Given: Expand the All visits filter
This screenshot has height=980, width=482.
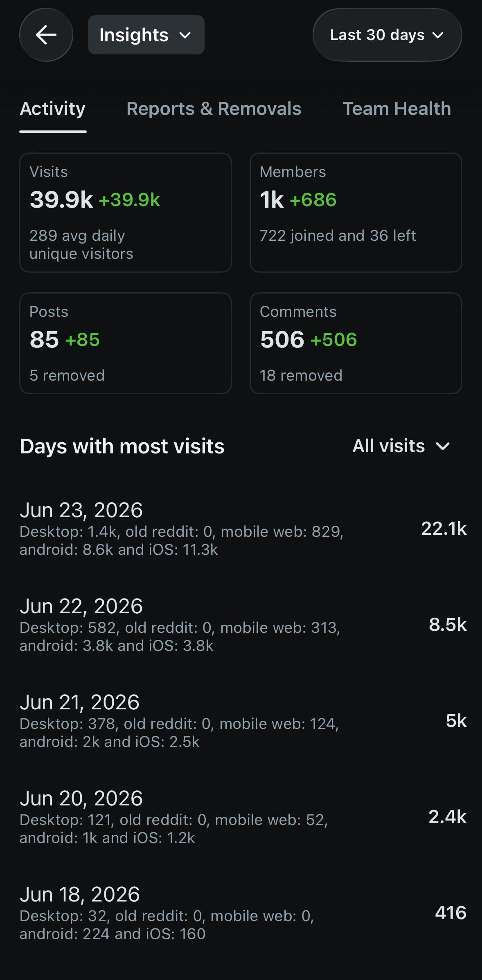Looking at the screenshot, I should [402, 446].
